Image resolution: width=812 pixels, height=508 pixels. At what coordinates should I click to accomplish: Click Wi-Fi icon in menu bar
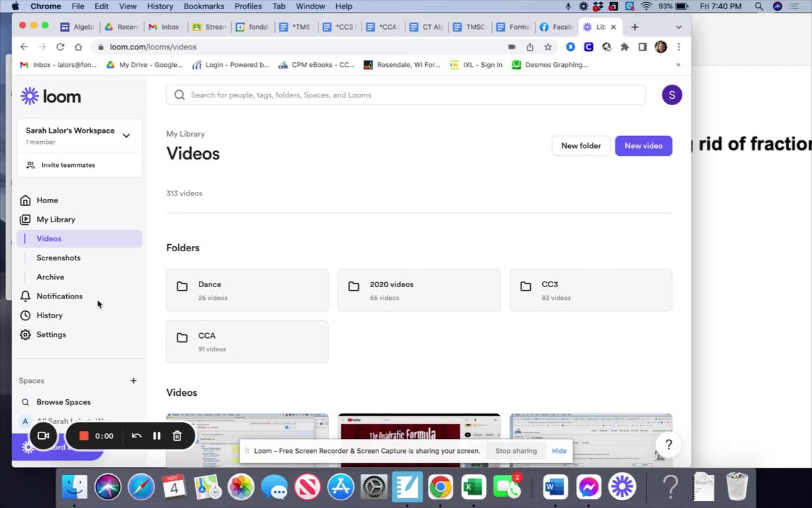646,6
